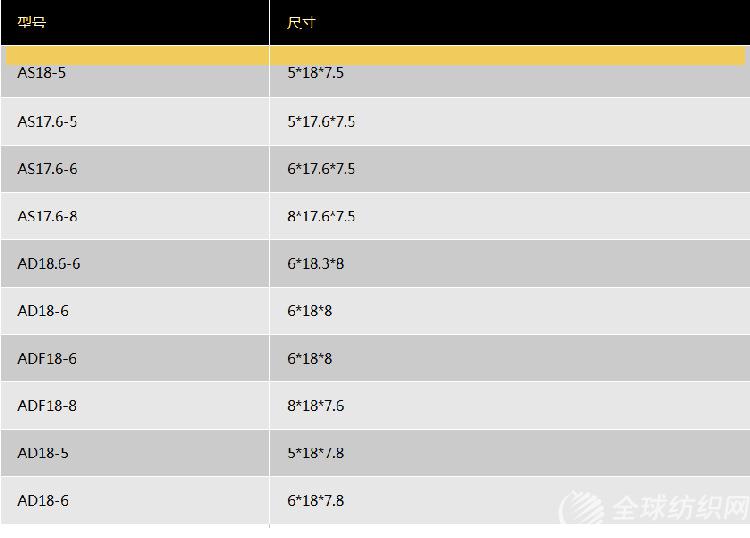The height and width of the screenshot is (538, 750).
Task: Select the 6*18.3*8 size cell
Action: (510, 264)
